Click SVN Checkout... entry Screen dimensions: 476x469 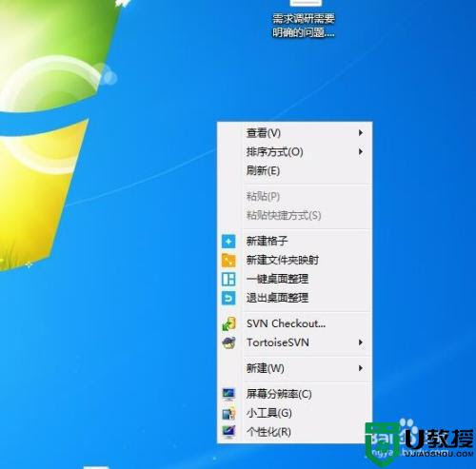[294, 323]
